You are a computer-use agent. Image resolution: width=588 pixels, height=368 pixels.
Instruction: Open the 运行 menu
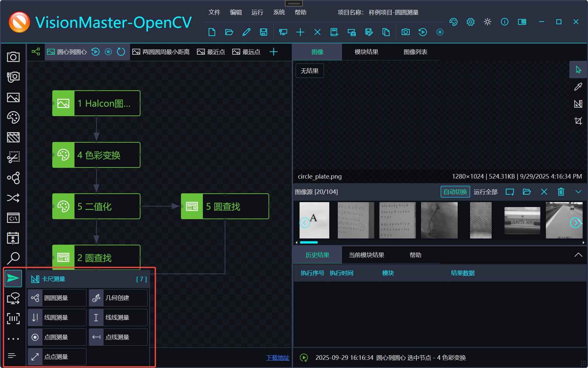tap(257, 12)
